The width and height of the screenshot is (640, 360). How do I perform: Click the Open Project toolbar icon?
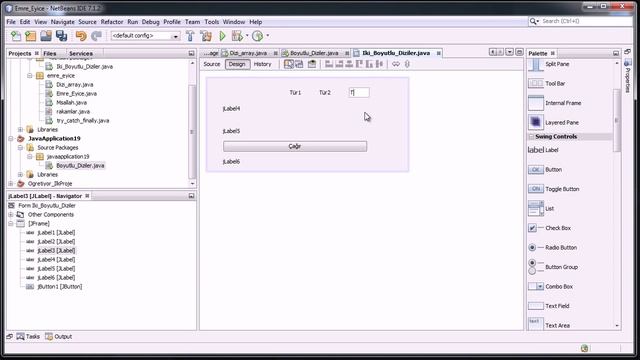46,36
